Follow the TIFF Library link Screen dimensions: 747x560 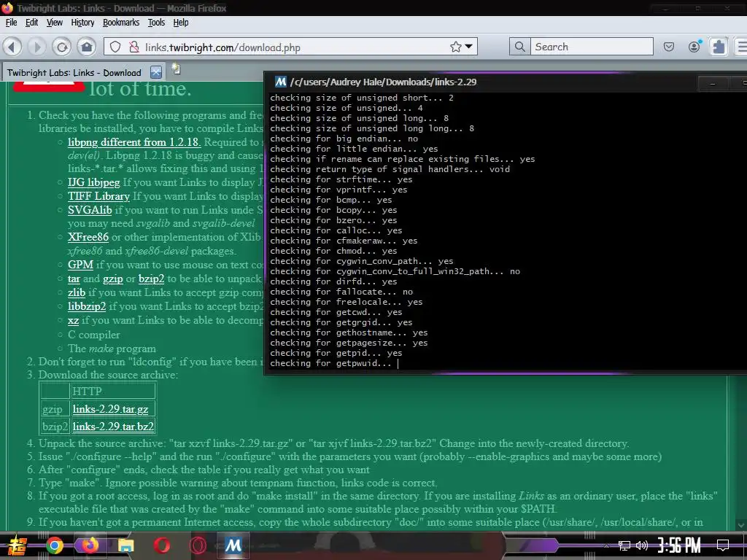pyautogui.click(x=98, y=196)
